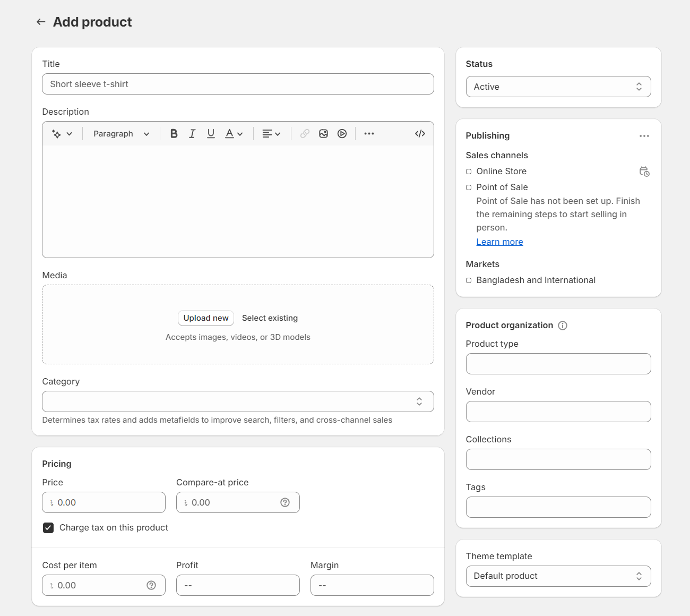
Task: Insert a video into the description
Action: 342,133
